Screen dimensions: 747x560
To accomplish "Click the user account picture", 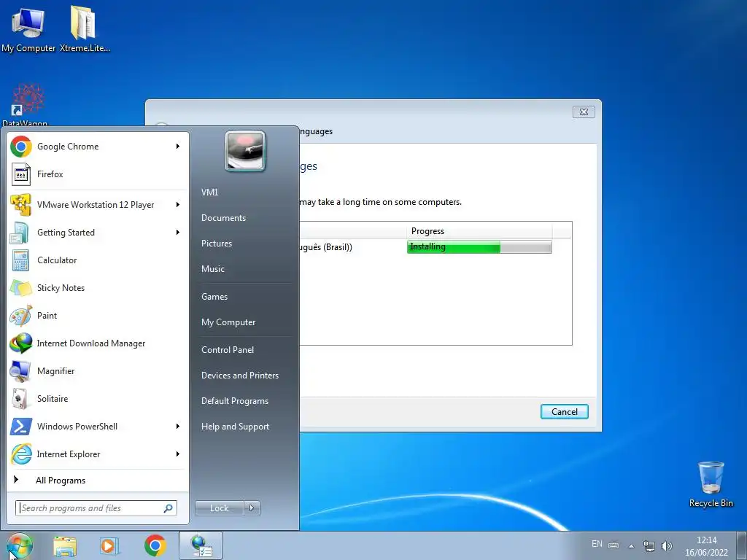I will coord(245,151).
